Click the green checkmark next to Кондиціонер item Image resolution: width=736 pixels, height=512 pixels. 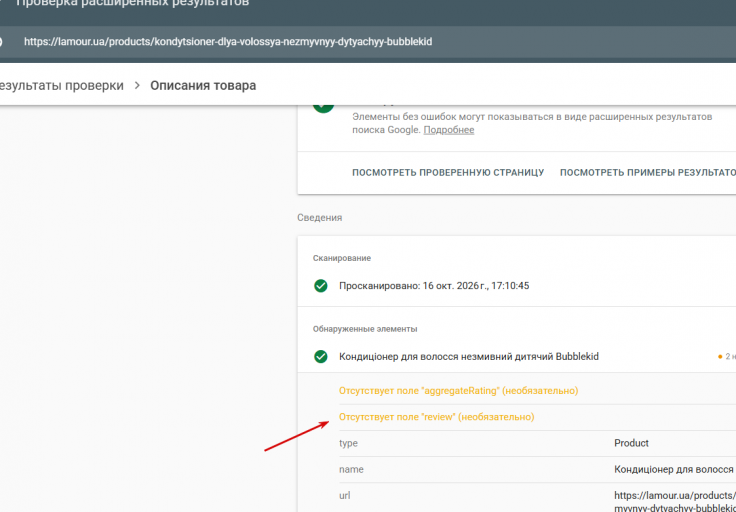[321, 357]
